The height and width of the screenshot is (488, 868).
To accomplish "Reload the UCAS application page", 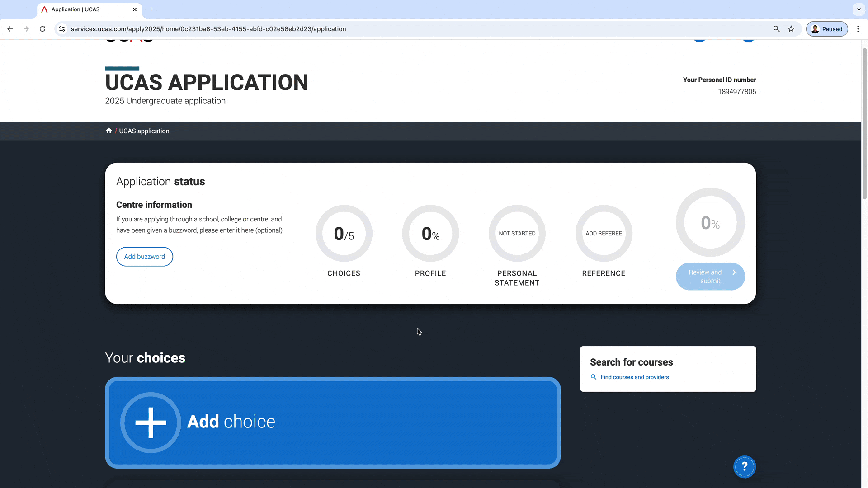I will [42, 29].
